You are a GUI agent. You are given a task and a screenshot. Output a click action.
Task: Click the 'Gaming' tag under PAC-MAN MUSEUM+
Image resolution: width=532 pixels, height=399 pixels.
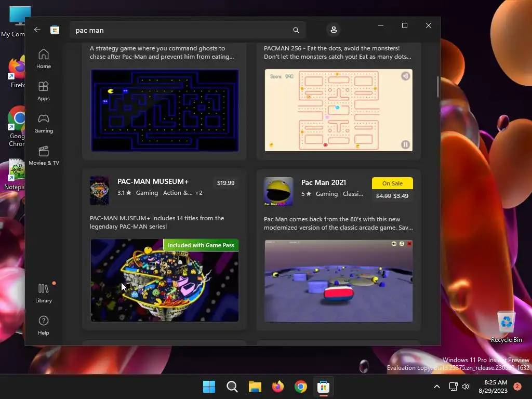pos(147,193)
